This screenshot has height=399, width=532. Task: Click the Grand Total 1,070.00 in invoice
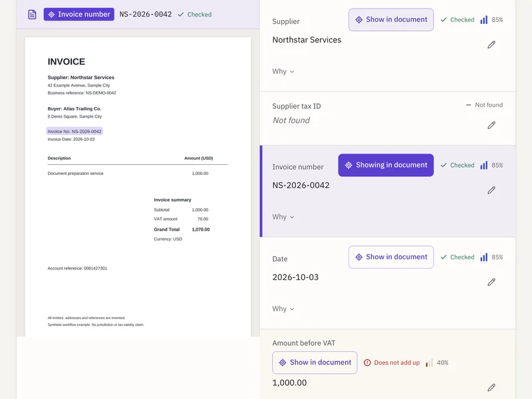point(182,229)
